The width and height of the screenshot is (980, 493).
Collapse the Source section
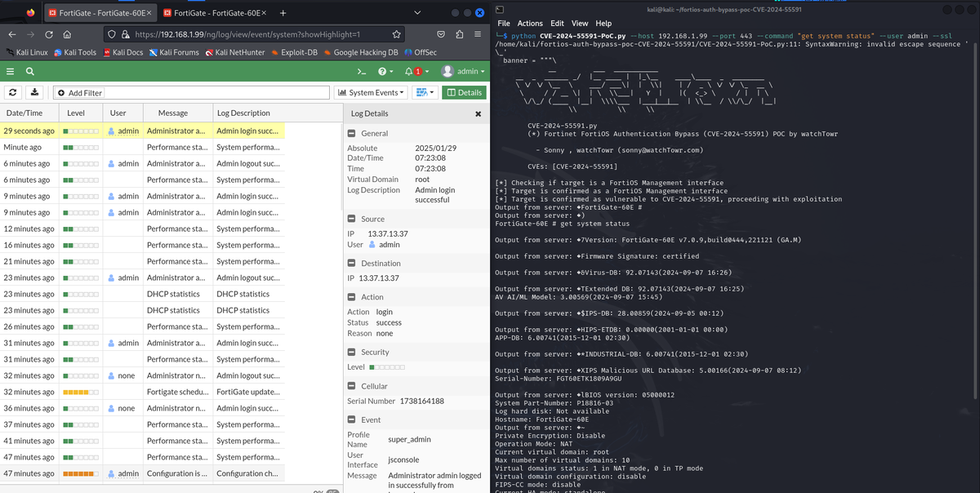coord(351,219)
